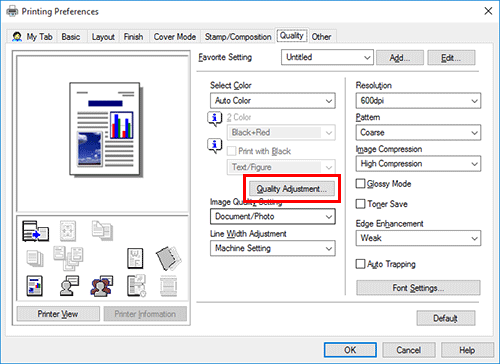
Task: Click the paper tray output icon
Action: pyautogui.click(x=35, y=231)
